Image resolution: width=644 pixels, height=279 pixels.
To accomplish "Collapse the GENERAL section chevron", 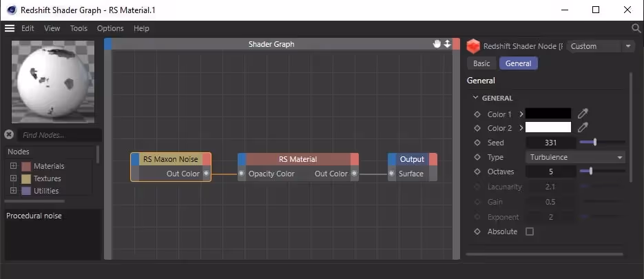I will tap(476, 98).
